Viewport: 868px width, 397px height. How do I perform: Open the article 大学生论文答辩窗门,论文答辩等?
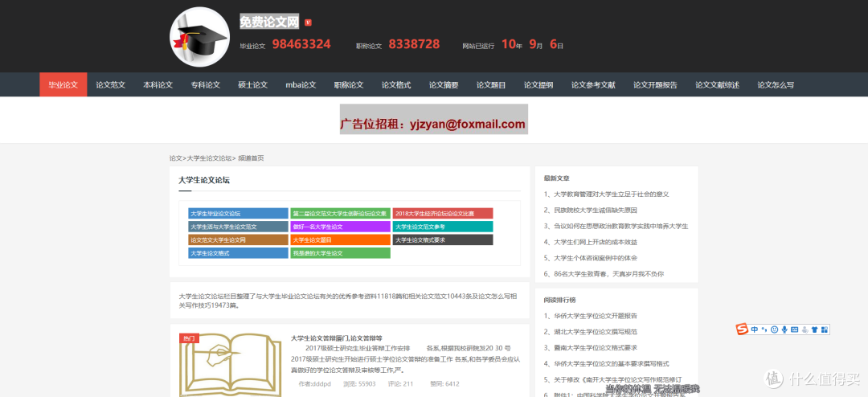[337, 338]
